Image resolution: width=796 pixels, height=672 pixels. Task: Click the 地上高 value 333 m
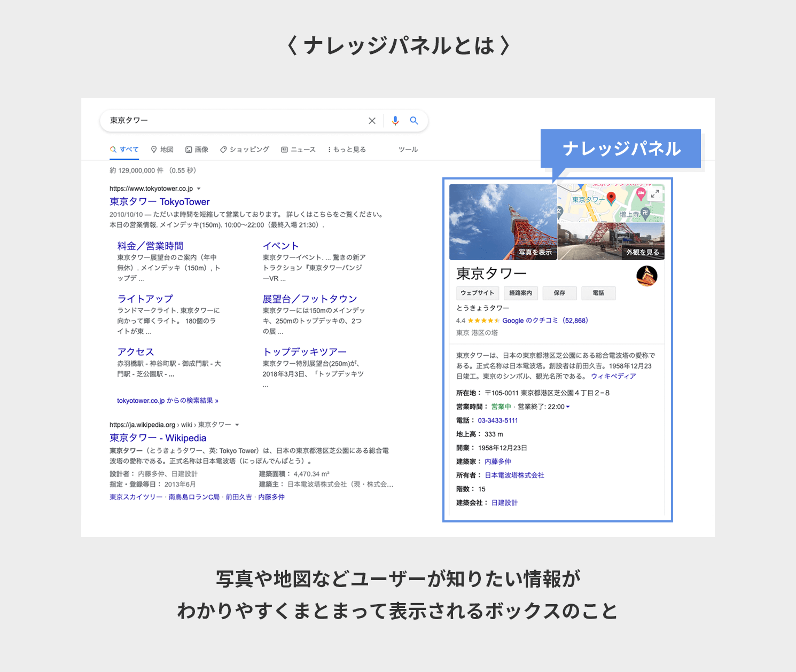point(494,434)
